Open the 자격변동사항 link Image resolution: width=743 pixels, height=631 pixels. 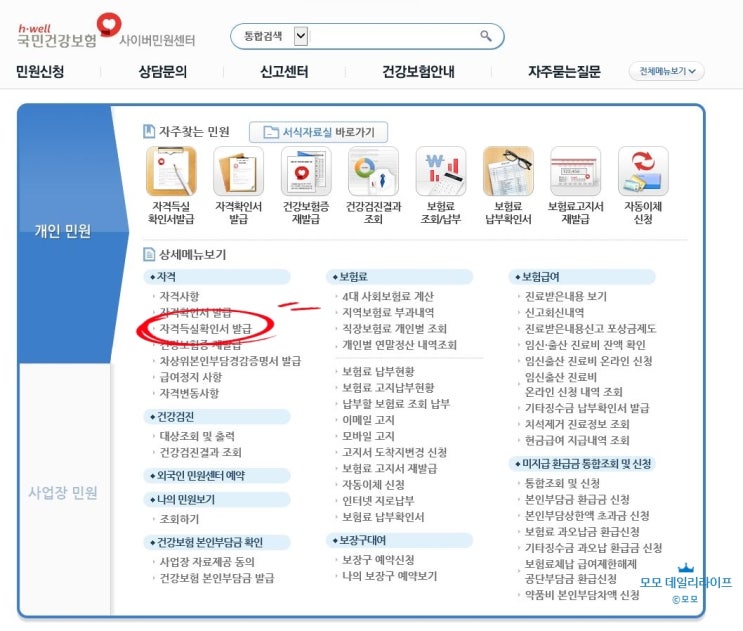pyautogui.click(x=189, y=393)
